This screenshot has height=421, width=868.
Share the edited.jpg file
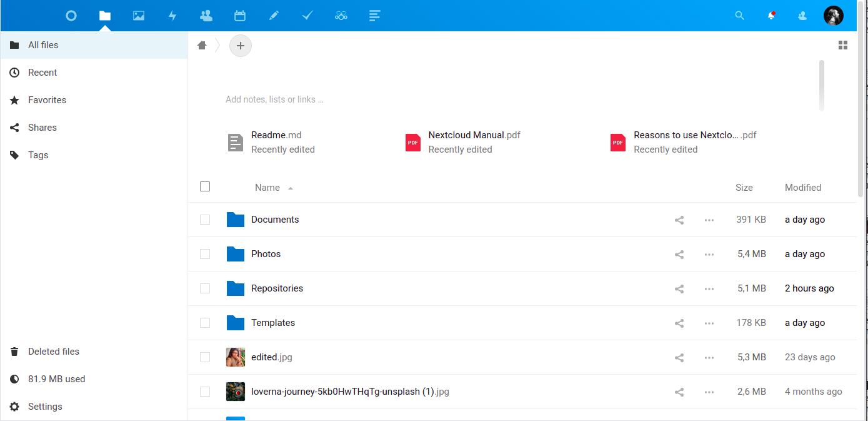click(x=679, y=358)
